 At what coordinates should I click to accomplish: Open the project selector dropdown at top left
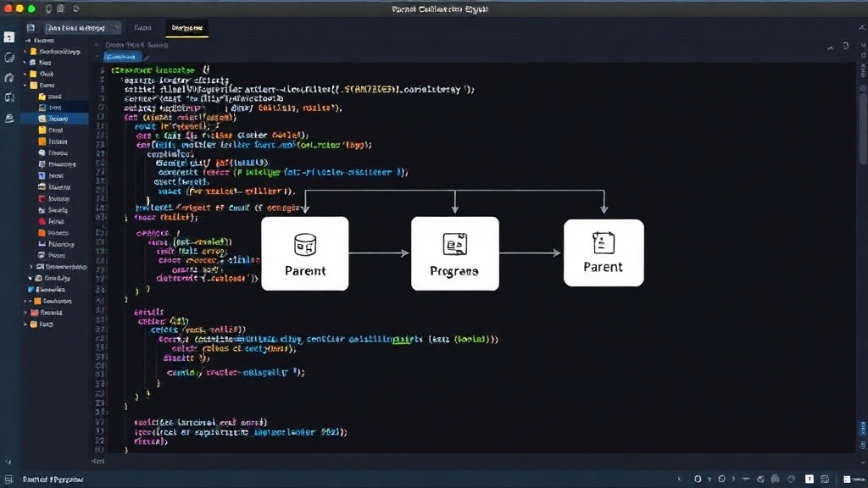coord(82,28)
